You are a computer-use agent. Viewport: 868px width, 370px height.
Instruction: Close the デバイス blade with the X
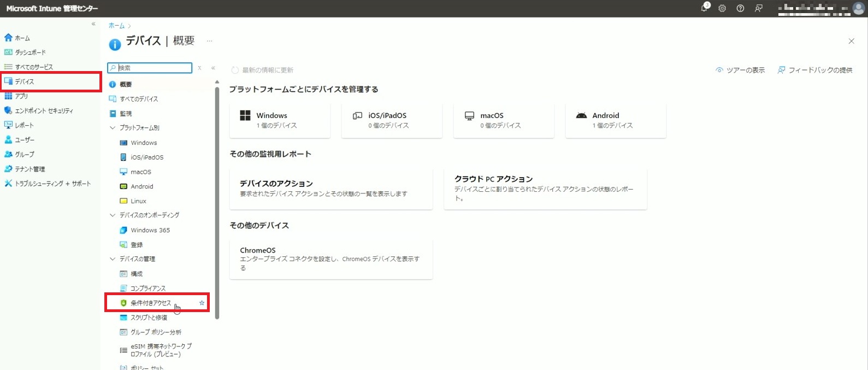(x=851, y=41)
